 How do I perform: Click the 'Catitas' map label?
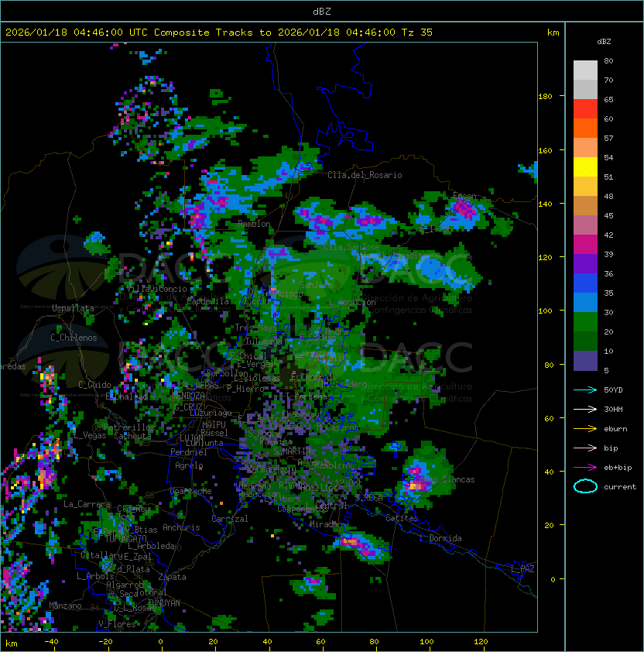pyautogui.click(x=402, y=518)
